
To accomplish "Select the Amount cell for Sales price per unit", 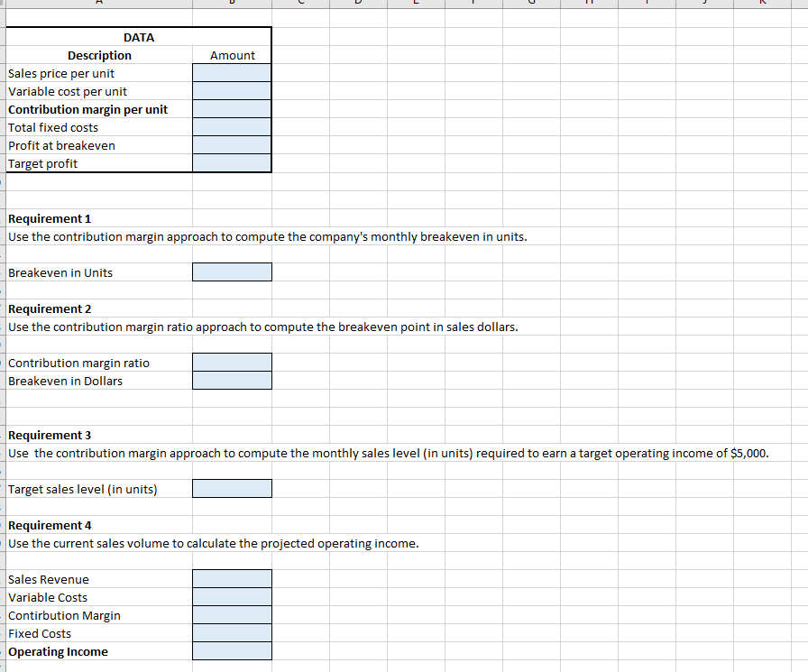I will pyautogui.click(x=232, y=73).
